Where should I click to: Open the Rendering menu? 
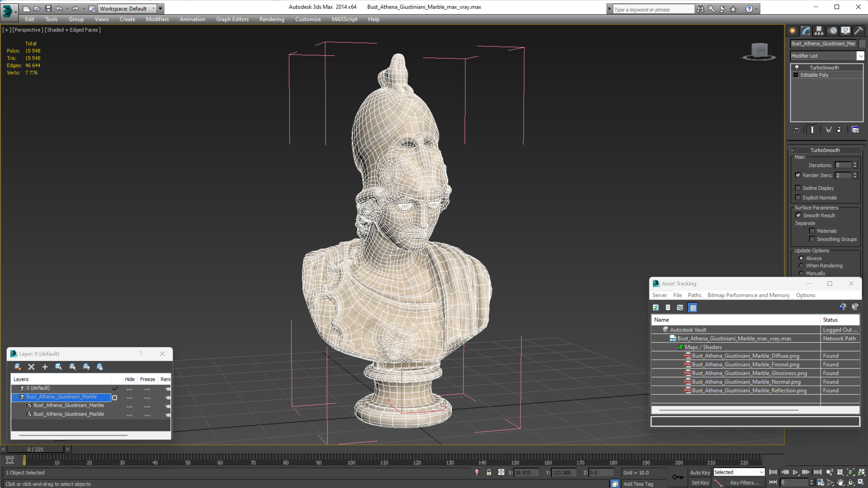272,19
